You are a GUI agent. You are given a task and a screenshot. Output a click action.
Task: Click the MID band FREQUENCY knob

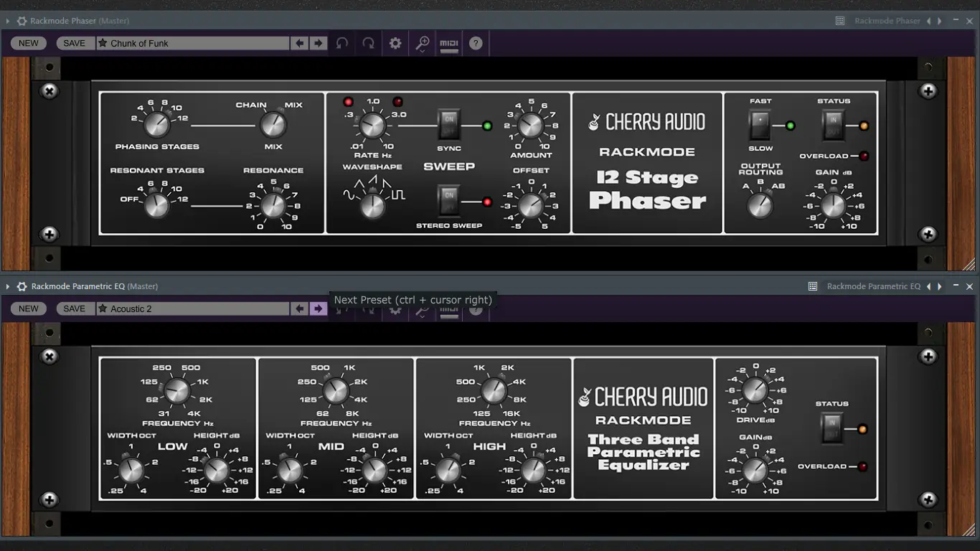[334, 392]
